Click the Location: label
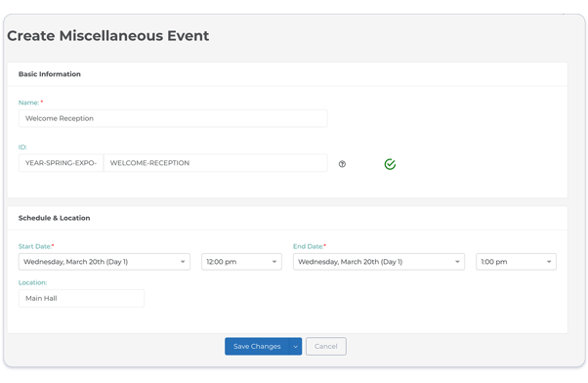Viewport: 588px width, 383px height. (x=32, y=282)
